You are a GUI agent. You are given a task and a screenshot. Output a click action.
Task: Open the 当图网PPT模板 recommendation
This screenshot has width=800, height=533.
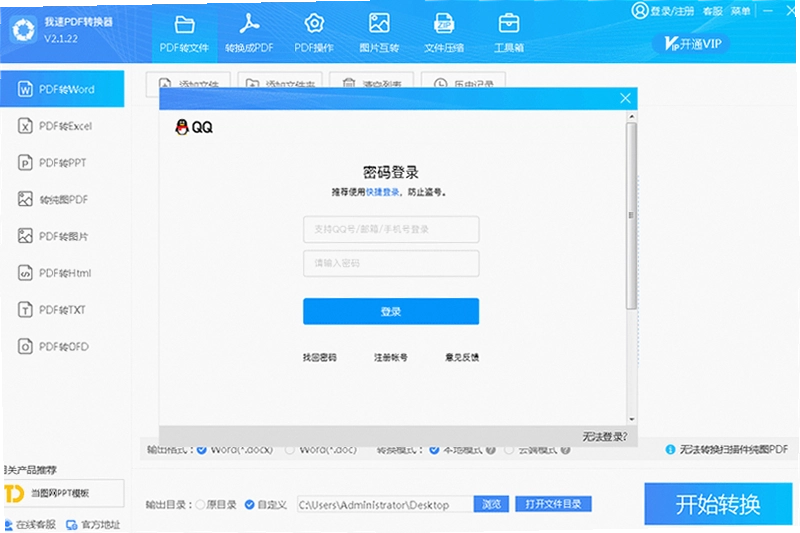point(63,493)
